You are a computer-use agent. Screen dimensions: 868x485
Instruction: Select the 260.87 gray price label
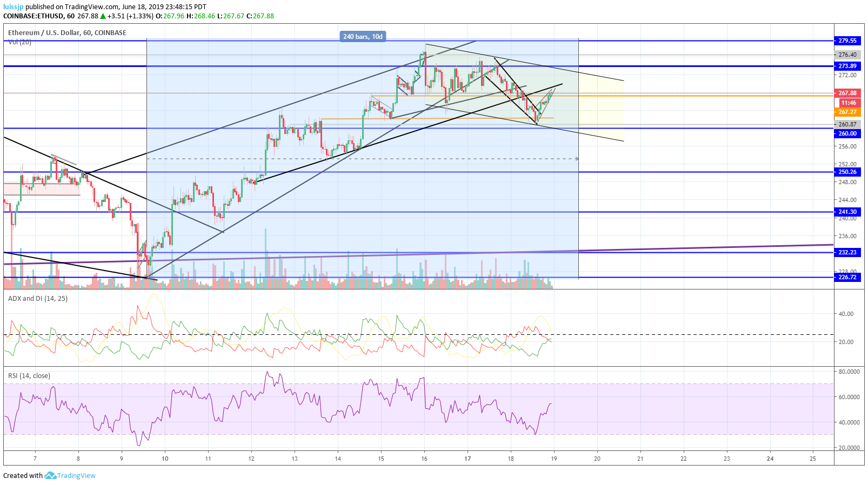[x=847, y=124]
